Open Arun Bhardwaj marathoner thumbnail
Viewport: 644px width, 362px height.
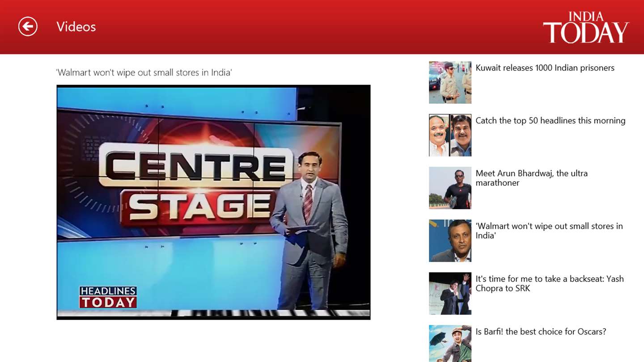click(x=450, y=188)
